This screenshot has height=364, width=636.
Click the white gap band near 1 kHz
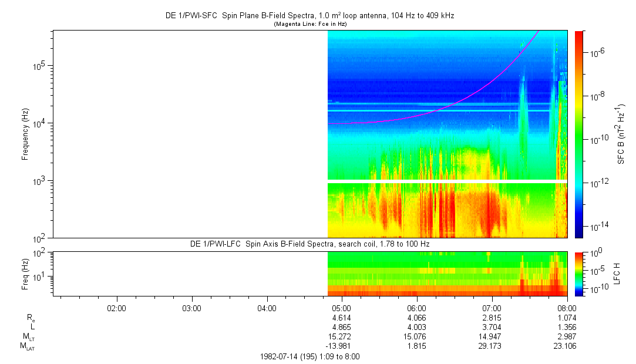tap(446, 181)
